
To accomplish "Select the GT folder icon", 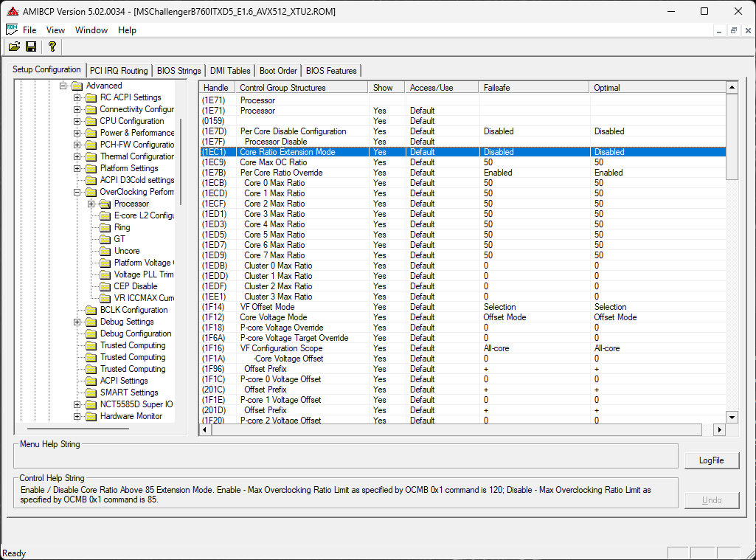I will [x=105, y=239].
